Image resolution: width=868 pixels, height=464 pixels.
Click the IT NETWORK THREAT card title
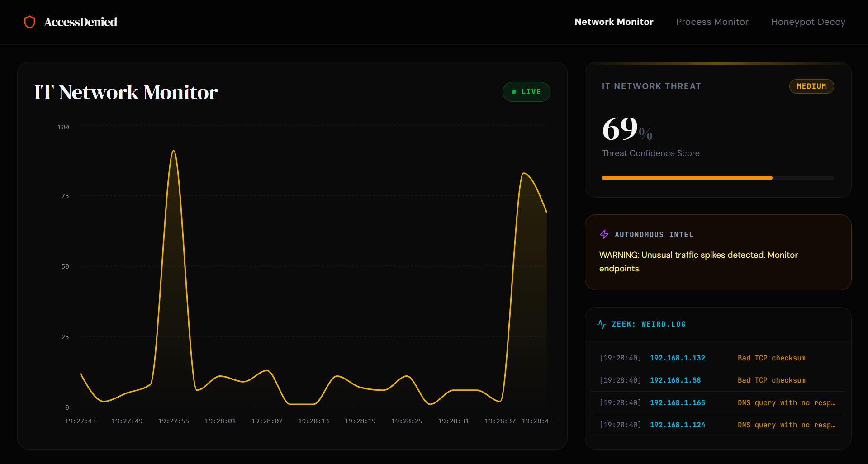(651, 86)
